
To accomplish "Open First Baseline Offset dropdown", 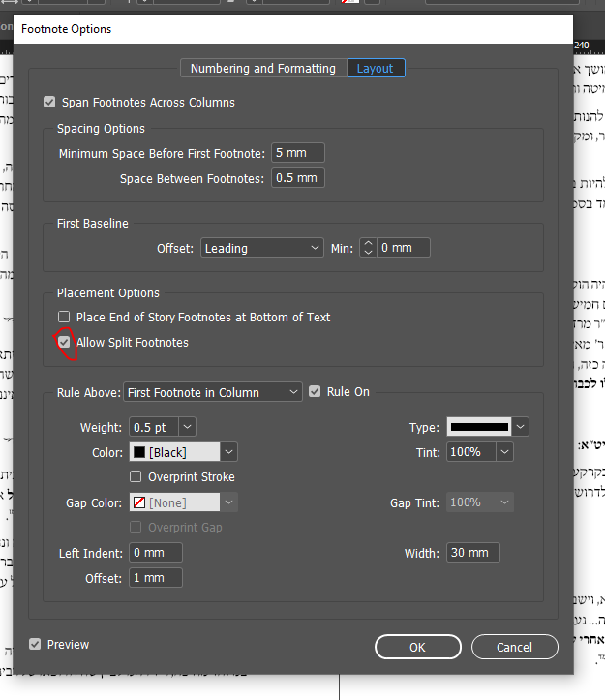I will [x=262, y=248].
